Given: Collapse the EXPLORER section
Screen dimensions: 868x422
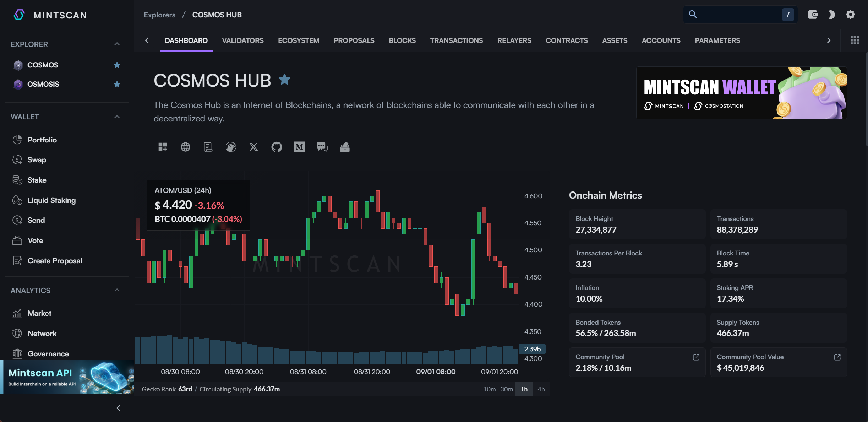Looking at the screenshot, I should 117,44.
